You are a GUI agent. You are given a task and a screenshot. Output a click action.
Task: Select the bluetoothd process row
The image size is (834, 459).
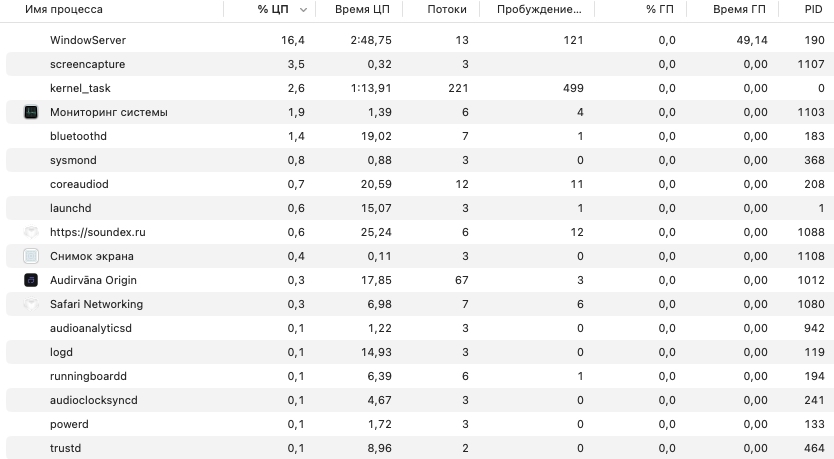pyautogui.click(x=78, y=136)
